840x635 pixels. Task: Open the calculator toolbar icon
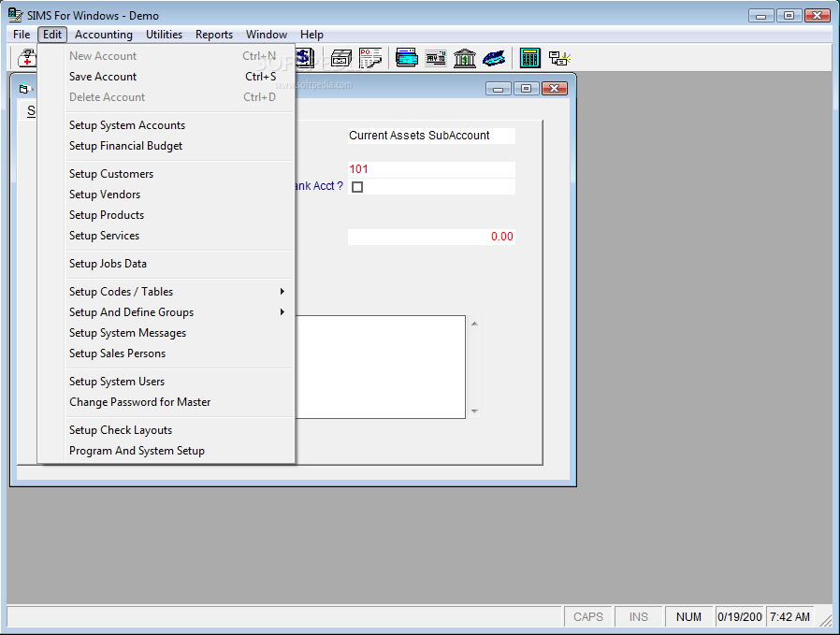click(x=529, y=58)
